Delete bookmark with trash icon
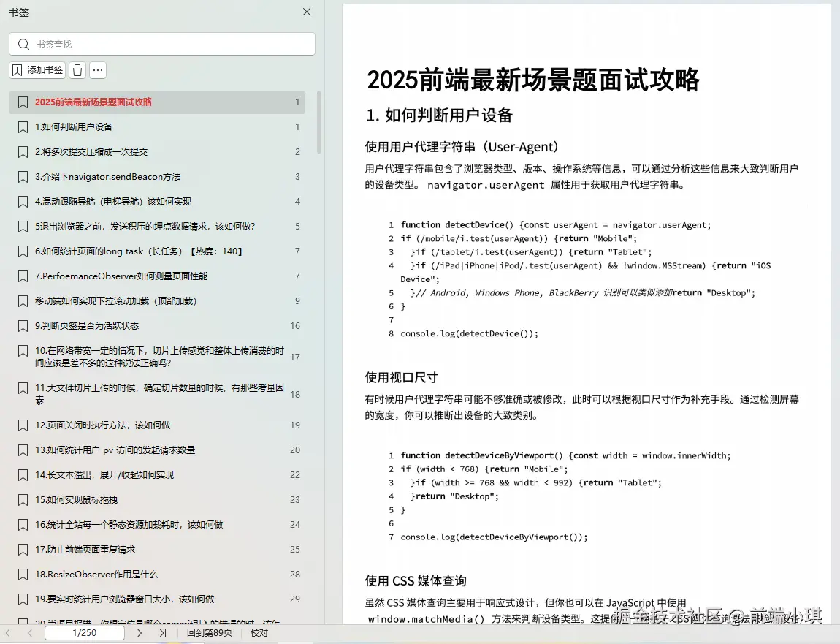 click(77, 70)
